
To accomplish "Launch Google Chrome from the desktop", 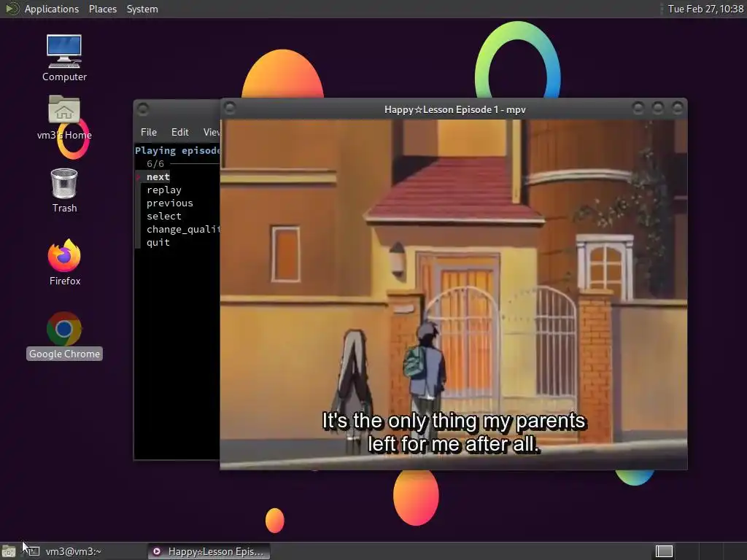I will [64, 335].
